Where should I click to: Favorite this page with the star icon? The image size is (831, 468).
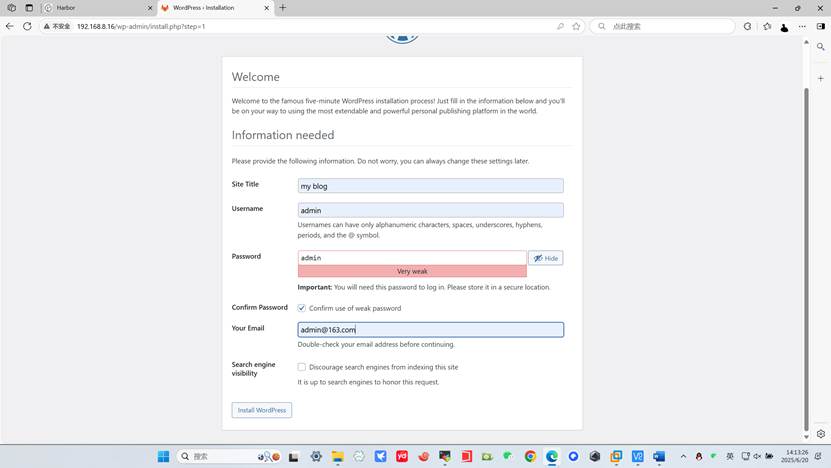pyautogui.click(x=576, y=26)
